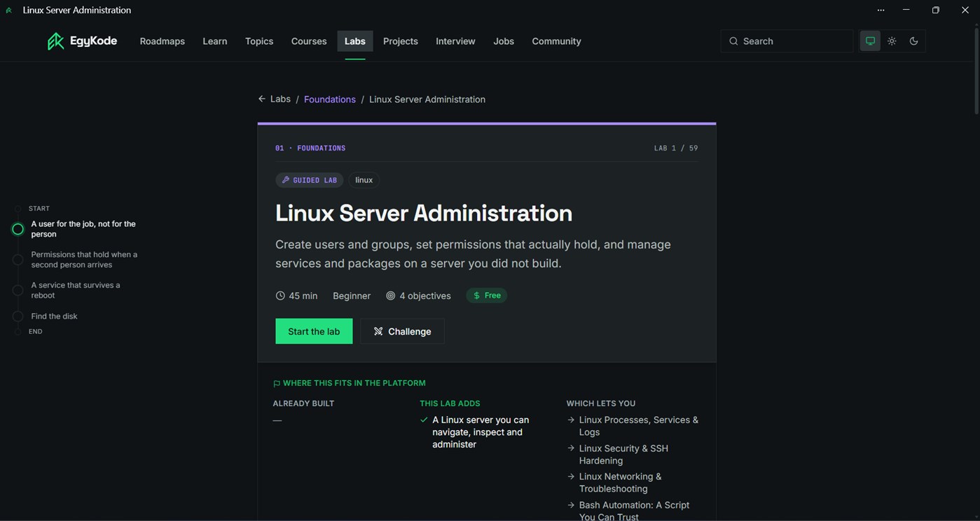
Task: Open the Challenge mode button
Action: point(402,331)
